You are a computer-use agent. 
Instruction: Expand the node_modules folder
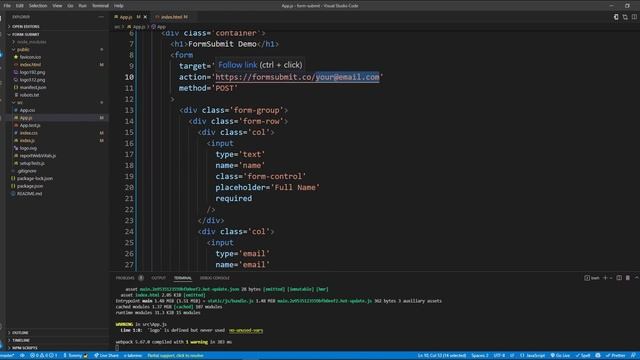[x=31, y=42]
